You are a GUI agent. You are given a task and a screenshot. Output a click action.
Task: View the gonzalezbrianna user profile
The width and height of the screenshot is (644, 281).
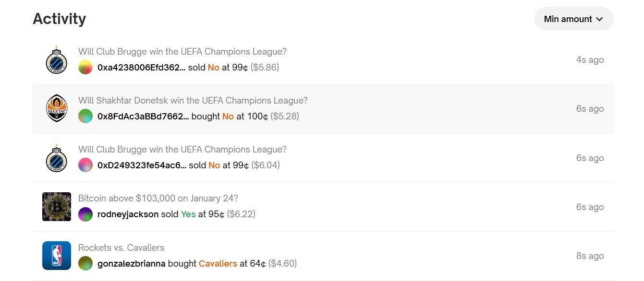pos(132,264)
